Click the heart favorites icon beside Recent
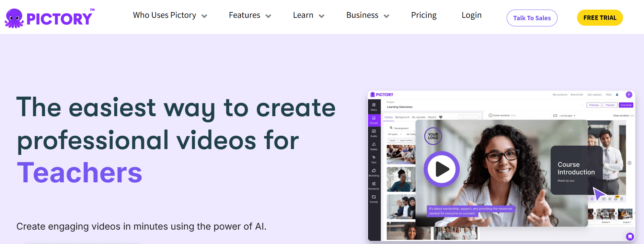 (x=441, y=117)
